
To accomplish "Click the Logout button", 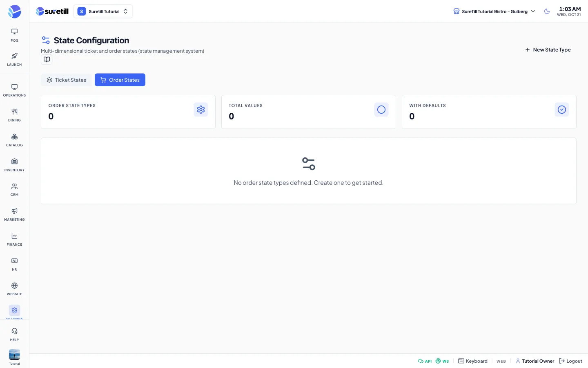I will click(x=570, y=361).
